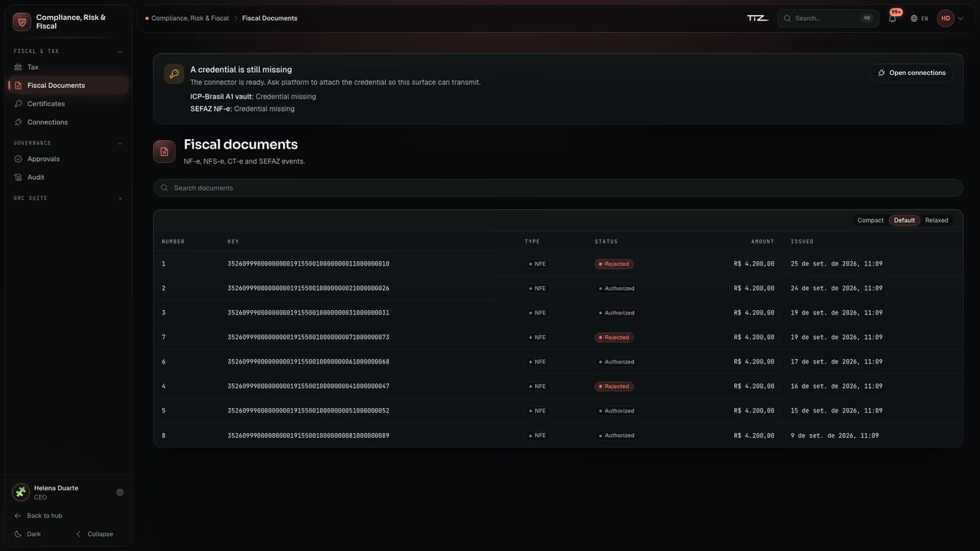The width and height of the screenshot is (980, 551).
Task: Go to Connections page
Action: tap(67, 122)
